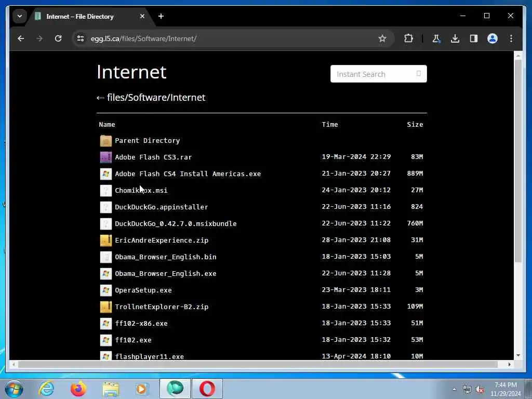Reload the page
The height and width of the screenshot is (399, 532).
[x=58, y=38]
